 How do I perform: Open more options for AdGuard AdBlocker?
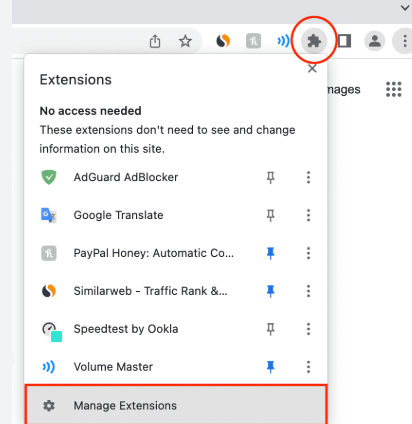308,177
